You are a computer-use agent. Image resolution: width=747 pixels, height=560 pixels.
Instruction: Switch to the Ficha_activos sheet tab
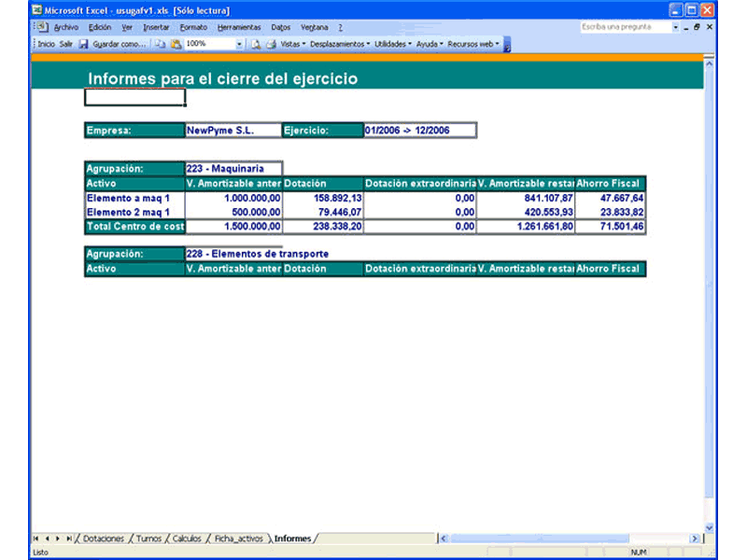[x=239, y=539]
